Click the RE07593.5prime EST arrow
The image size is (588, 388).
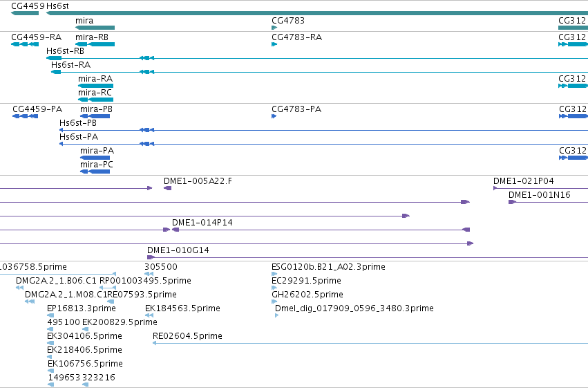(111, 302)
